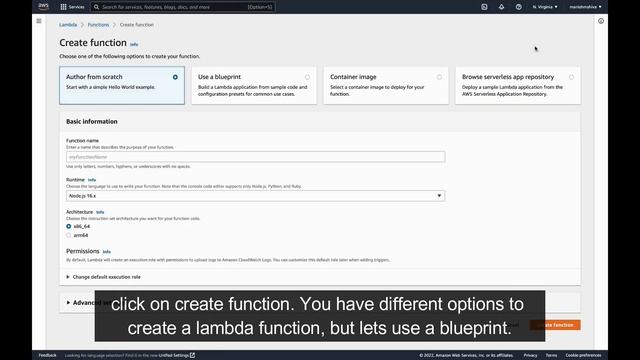Go to the Lambda breadcrumb link
Screen dimensions: 640x360
68,25
